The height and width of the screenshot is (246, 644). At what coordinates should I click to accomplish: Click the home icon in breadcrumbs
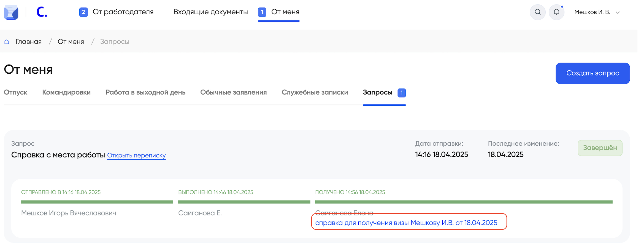(x=7, y=42)
